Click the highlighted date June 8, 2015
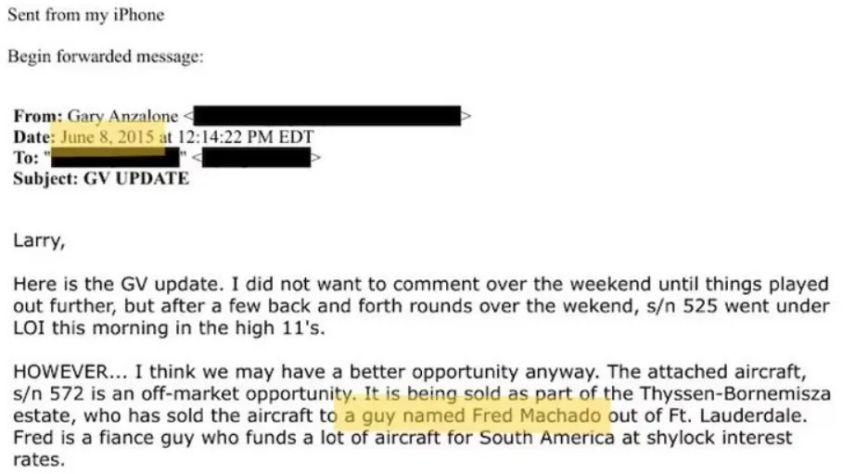The image size is (868, 474). (x=108, y=137)
